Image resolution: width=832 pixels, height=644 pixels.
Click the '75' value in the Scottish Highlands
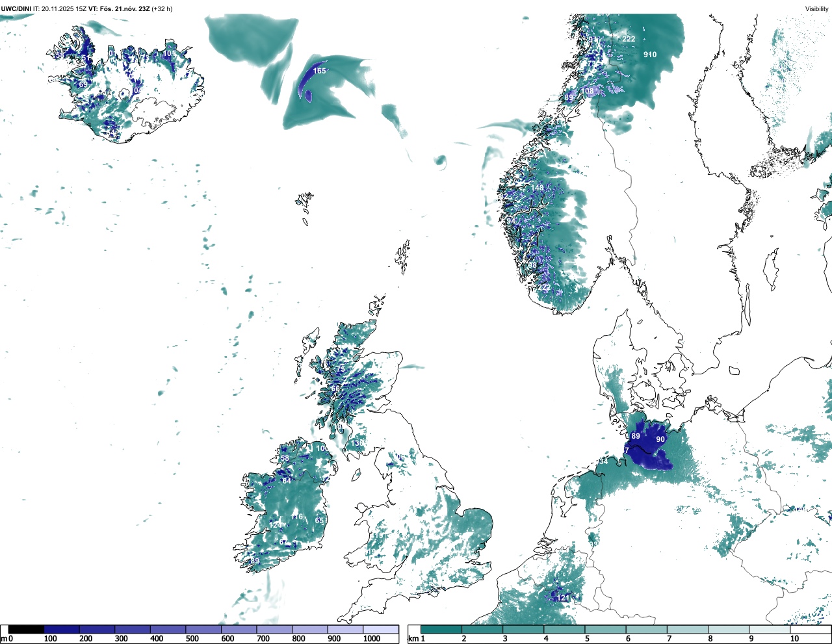pyautogui.click(x=341, y=369)
